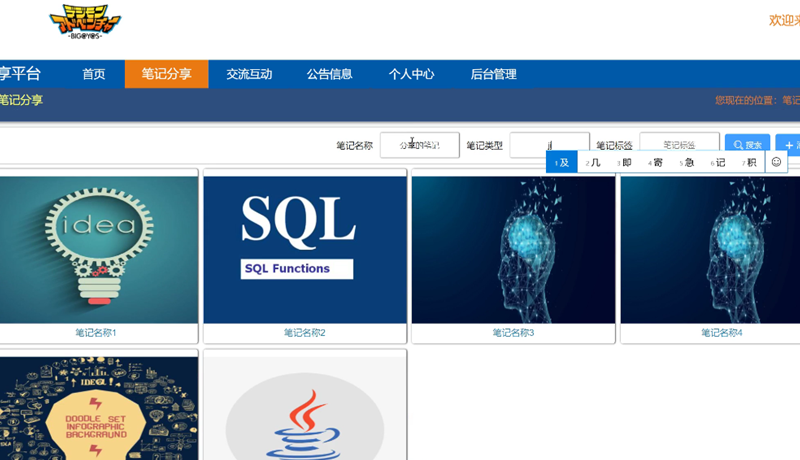This screenshot has height=460, width=800.
Task: Open the brain image above 笔记名称4
Action: 710,250
